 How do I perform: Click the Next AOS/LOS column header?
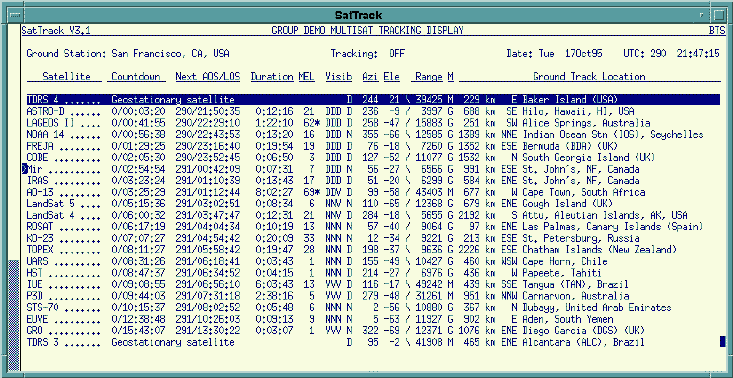[208, 76]
